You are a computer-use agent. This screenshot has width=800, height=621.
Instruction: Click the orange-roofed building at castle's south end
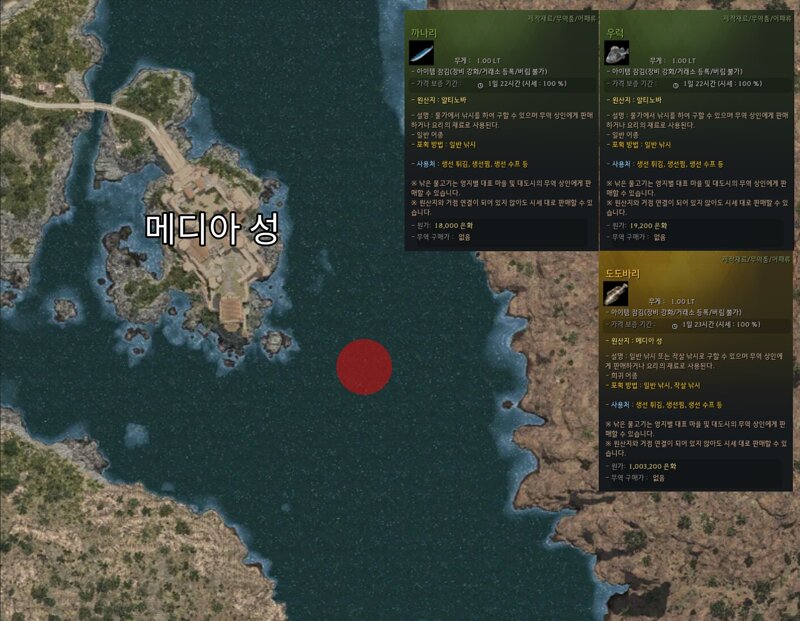tap(231, 309)
